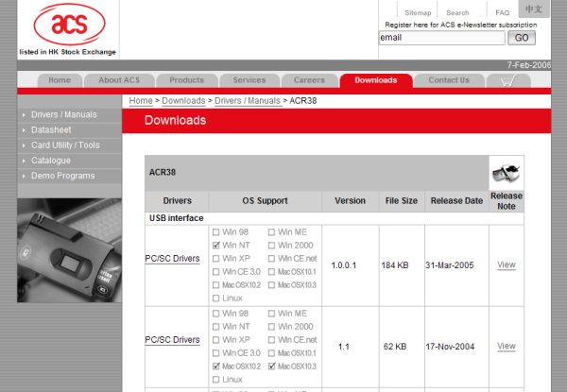Viewport: 567px width, 392px height.
Task: Toggle the Win NT checkbox in first row
Action: point(216,245)
